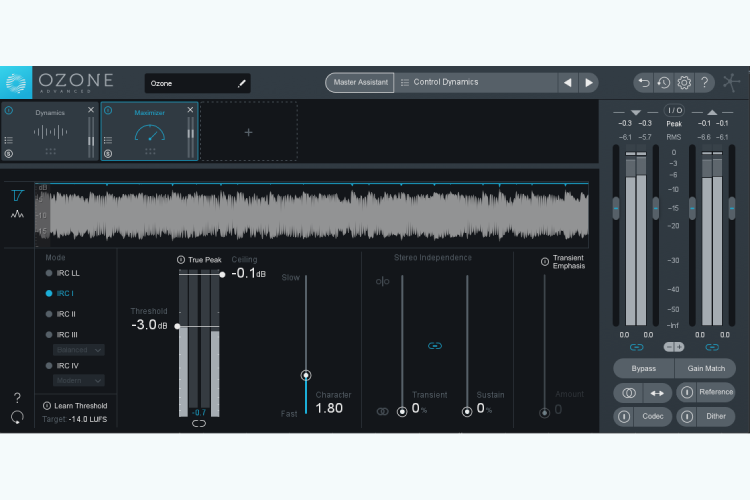Enable Learn Threshold
This screenshot has width=750, height=500.
[x=47, y=406]
